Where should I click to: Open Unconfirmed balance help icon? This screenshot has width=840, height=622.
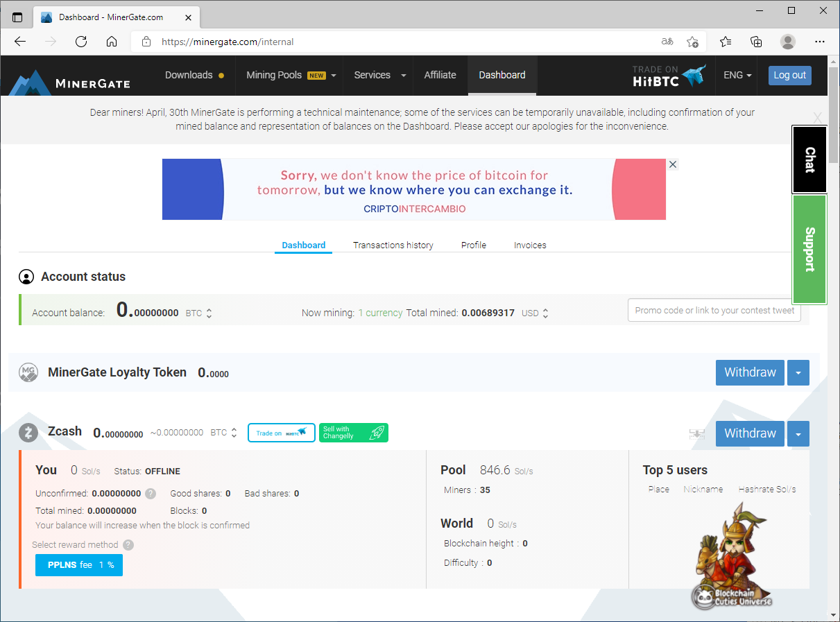click(151, 494)
